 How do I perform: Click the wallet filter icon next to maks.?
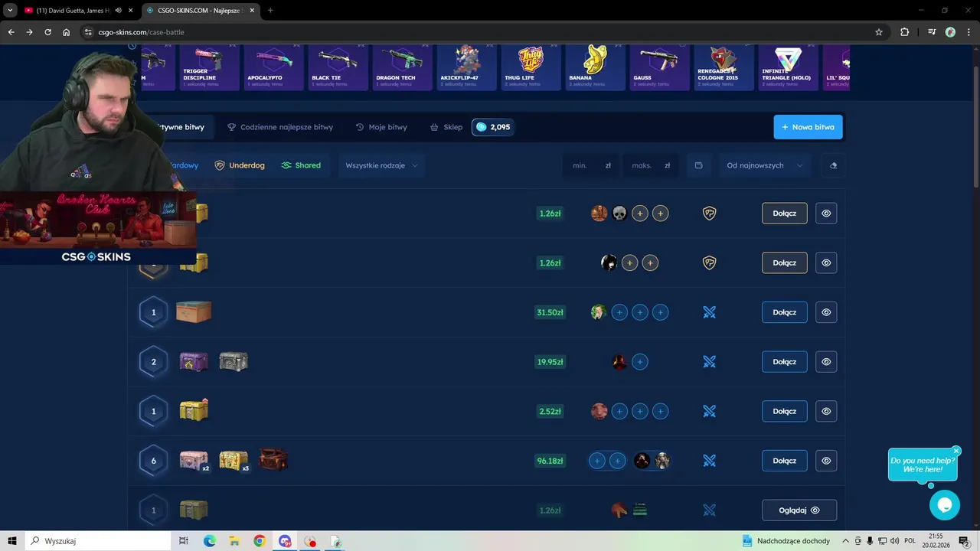click(698, 165)
